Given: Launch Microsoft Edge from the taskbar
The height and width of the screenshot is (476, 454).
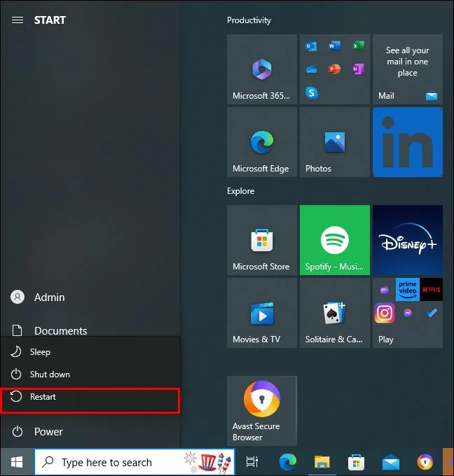Looking at the screenshot, I should click(x=287, y=462).
